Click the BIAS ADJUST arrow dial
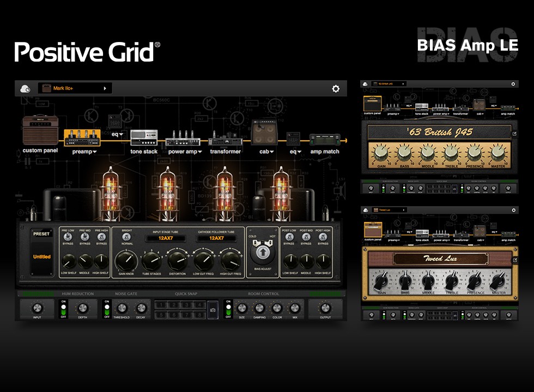The image size is (534, 392). 263,252
